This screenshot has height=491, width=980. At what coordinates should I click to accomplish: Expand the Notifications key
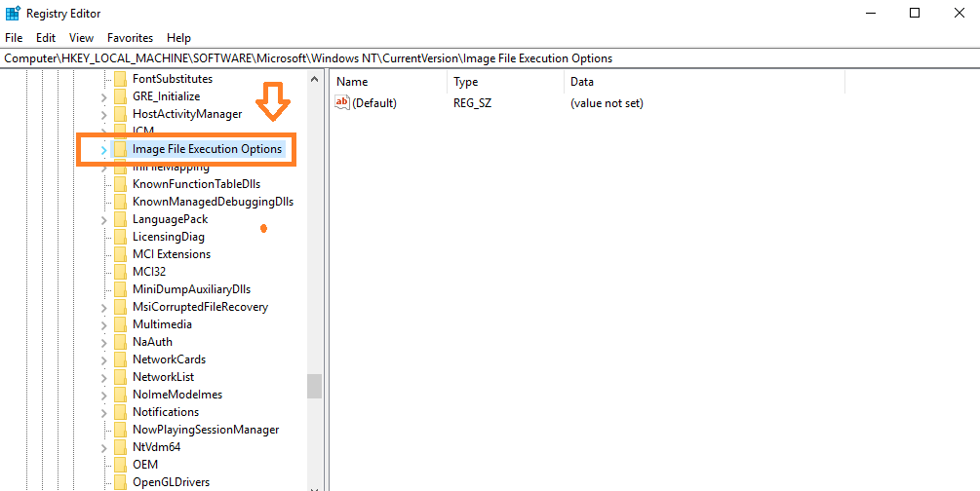103,412
